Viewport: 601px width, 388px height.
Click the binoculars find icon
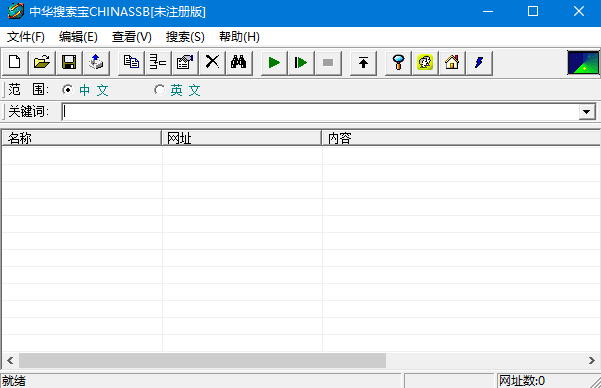tap(239, 62)
